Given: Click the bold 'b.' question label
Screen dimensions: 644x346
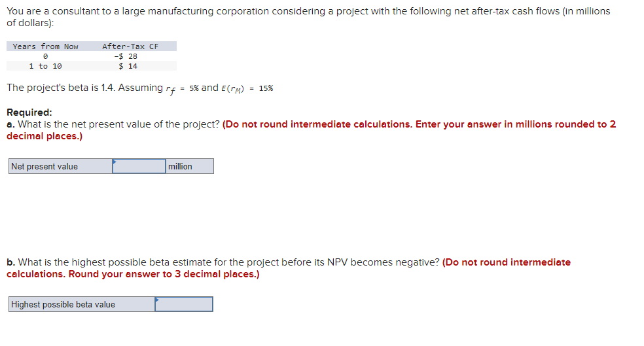Looking at the screenshot, I should coord(10,262).
